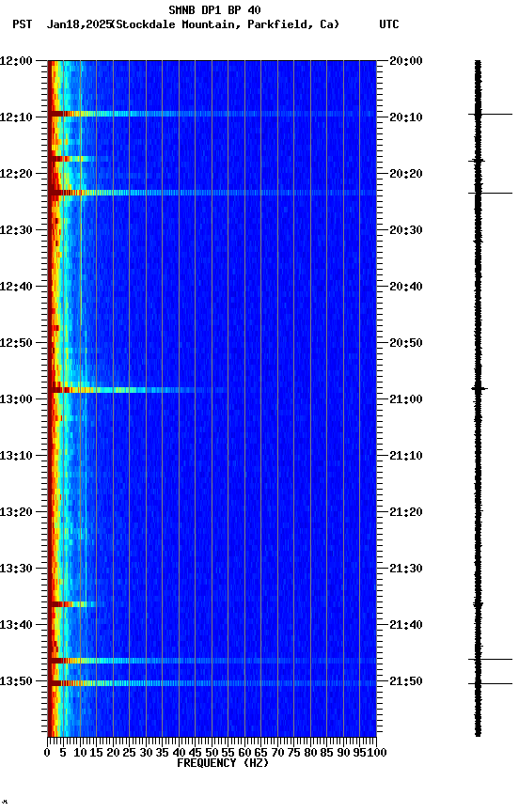Click the spectrogram event band near 12:10
The height and width of the screenshot is (812, 519).
click(x=212, y=114)
